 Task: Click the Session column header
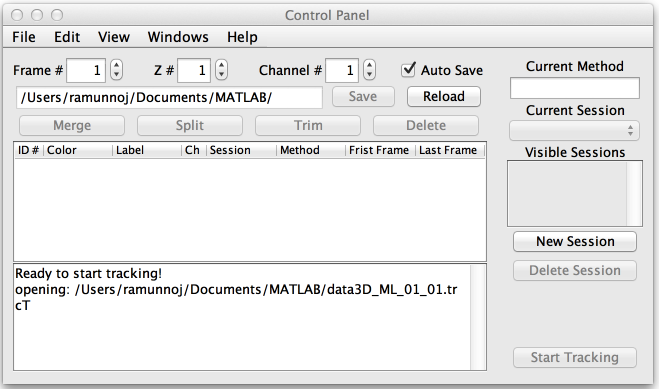pos(241,150)
